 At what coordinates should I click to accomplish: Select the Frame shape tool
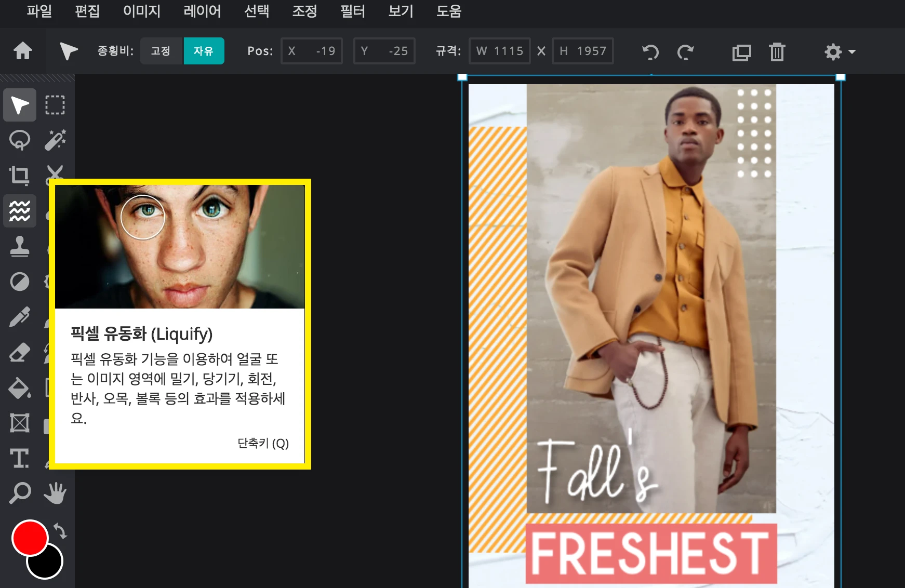[20, 423]
